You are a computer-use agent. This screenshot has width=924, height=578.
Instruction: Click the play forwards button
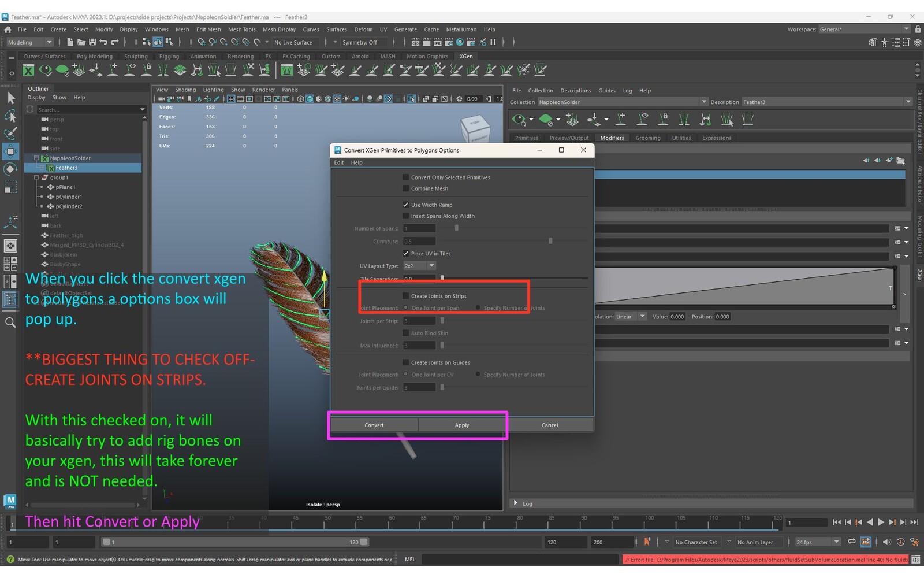pyautogui.click(x=881, y=523)
